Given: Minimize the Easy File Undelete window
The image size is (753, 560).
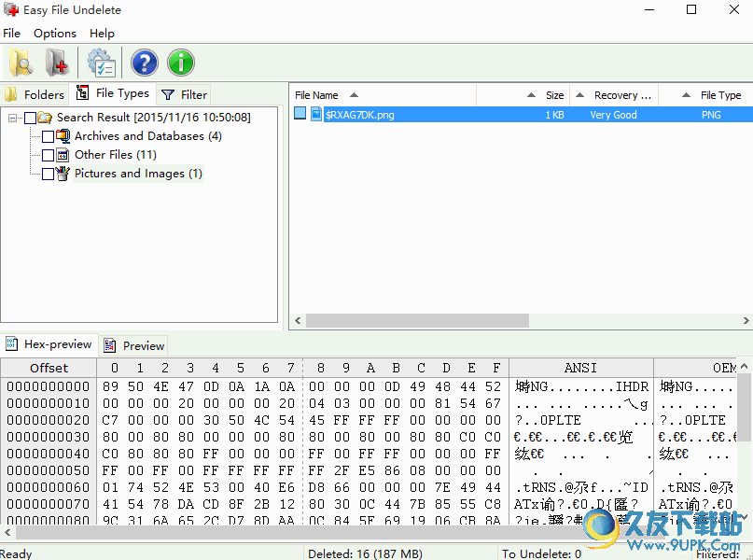Looking at the screenshot, I should click(649, 9).
